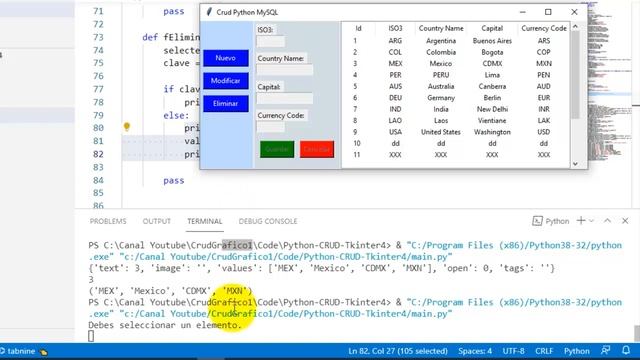
Task: Focus the Country Name input field
Action: click(x=284, y=70)
